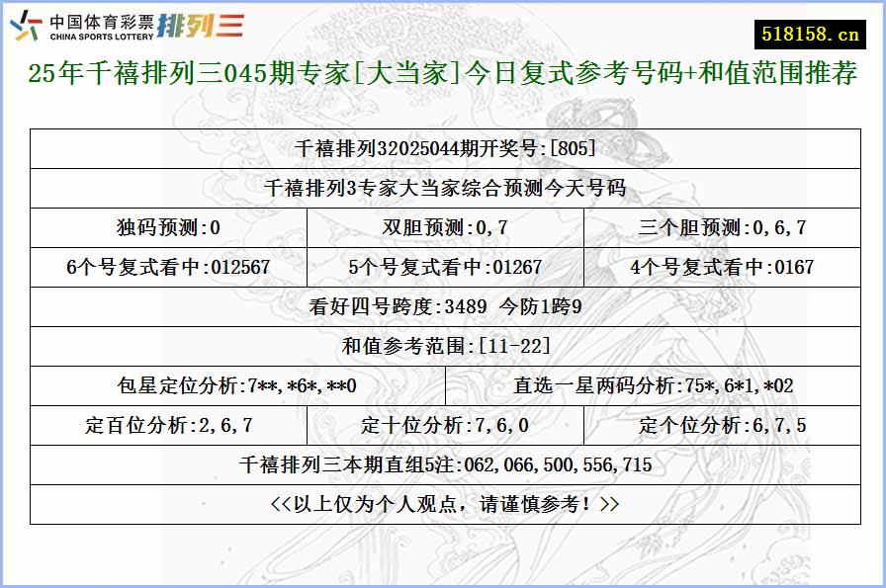This screenshot has width=886, height=588.
Task: Open the 千禧排列3专家大当家综合预测 header row
Action: [443, 187]
